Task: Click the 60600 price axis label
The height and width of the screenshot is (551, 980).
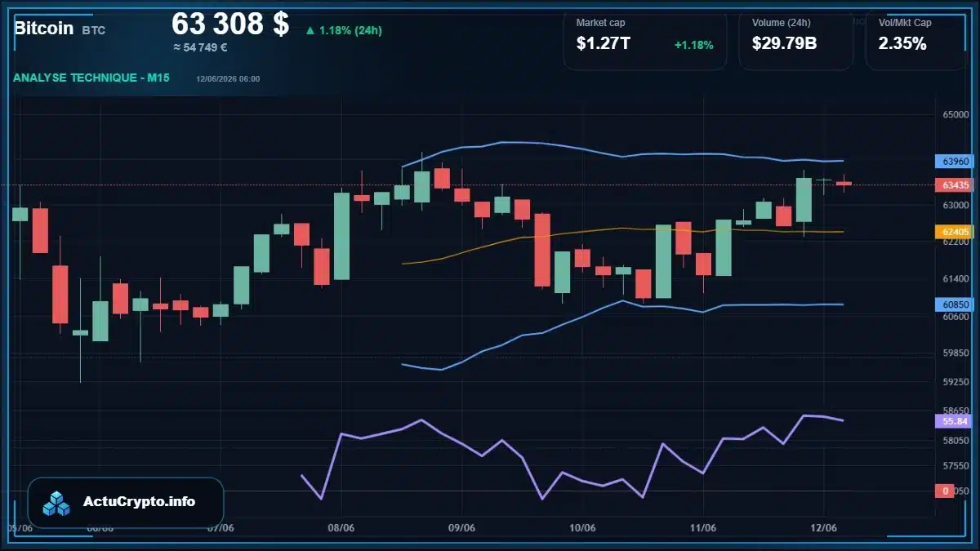Action: pos(956,317)
